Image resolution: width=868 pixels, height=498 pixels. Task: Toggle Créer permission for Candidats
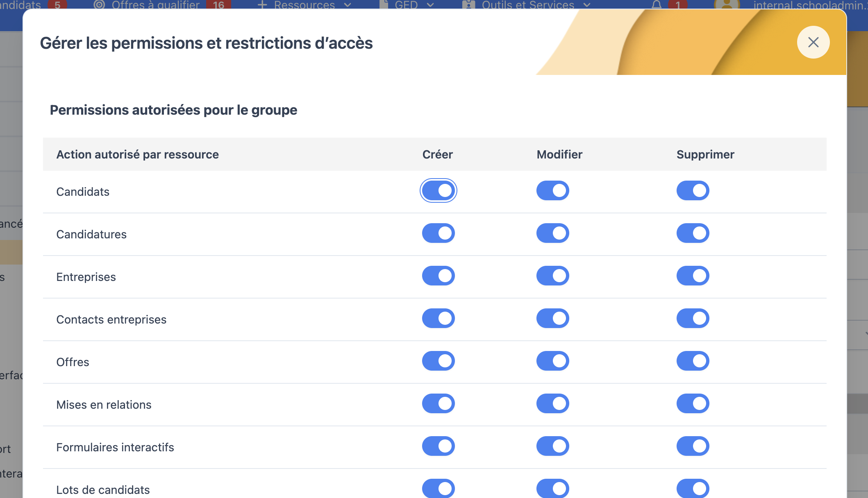(x=439, y=190)
